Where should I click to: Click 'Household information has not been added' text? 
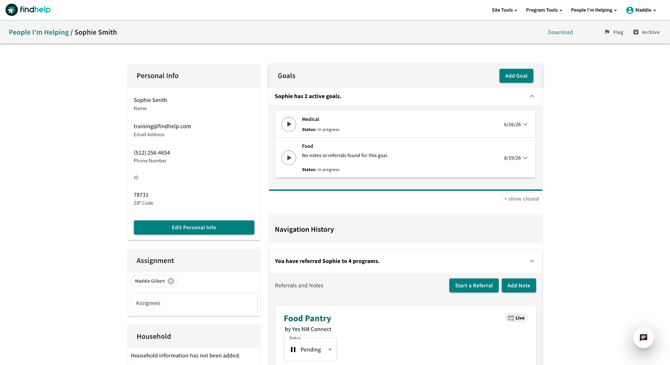(x=185, y=356)
